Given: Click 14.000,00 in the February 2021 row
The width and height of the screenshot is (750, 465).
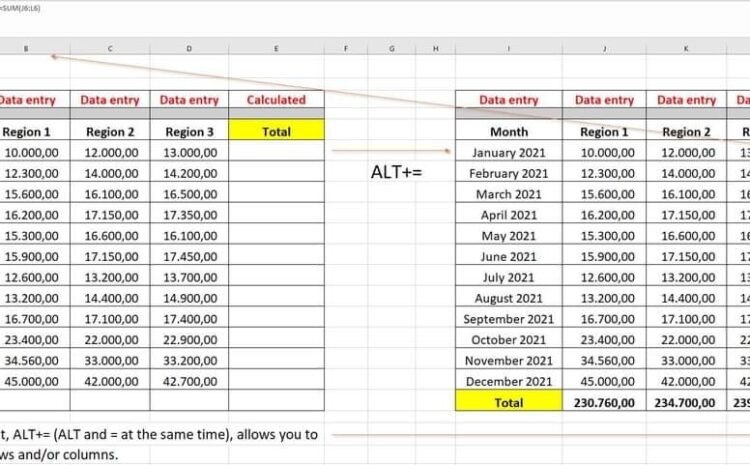Looking at the screenshot, I should (686, 173).
